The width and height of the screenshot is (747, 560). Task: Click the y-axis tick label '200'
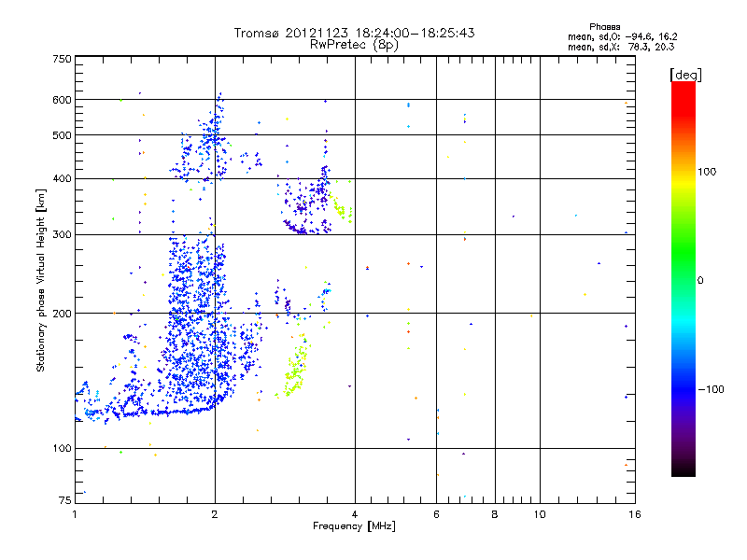coord(62,314)
